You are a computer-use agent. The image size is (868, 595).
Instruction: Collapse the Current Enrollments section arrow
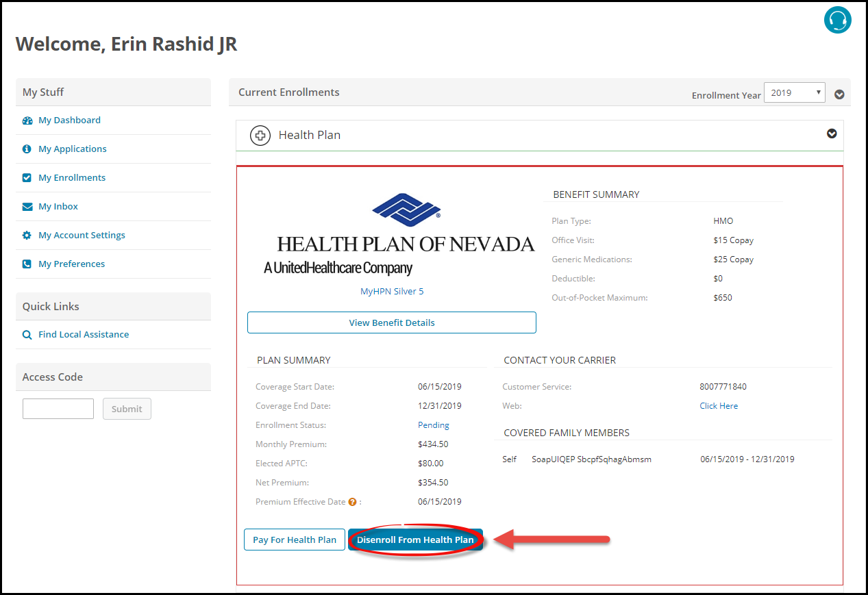click(839, 95)
